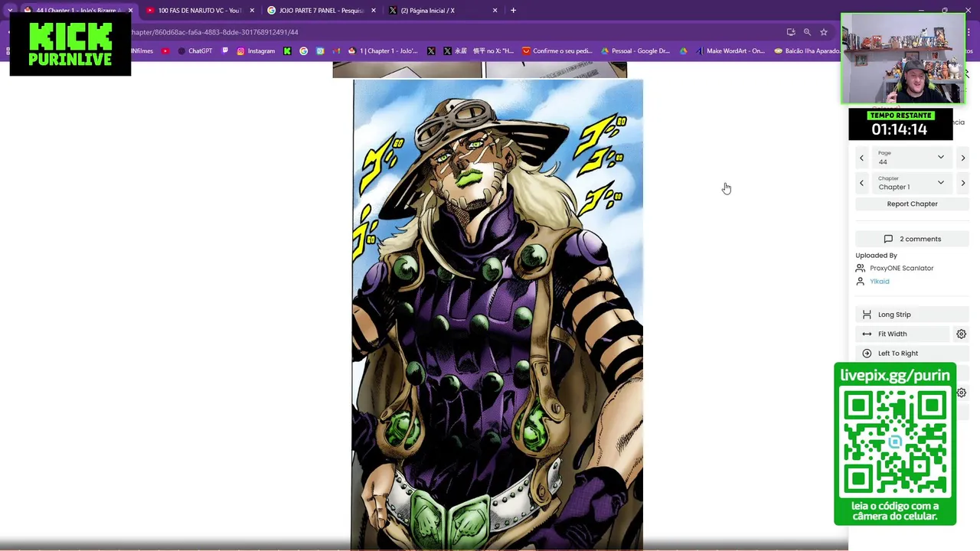
Task: Click the Report Chapter button
Action: click(912, 204)
